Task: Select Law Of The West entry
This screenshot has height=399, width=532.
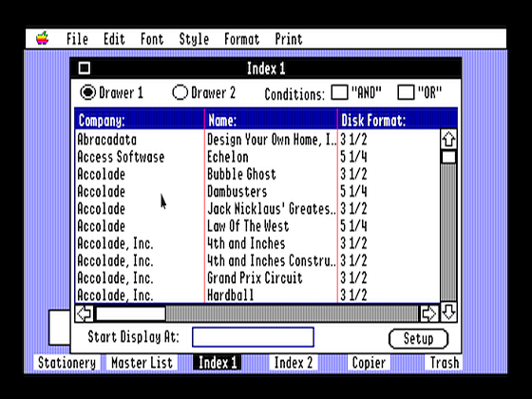Action: [x=248, y=226]
